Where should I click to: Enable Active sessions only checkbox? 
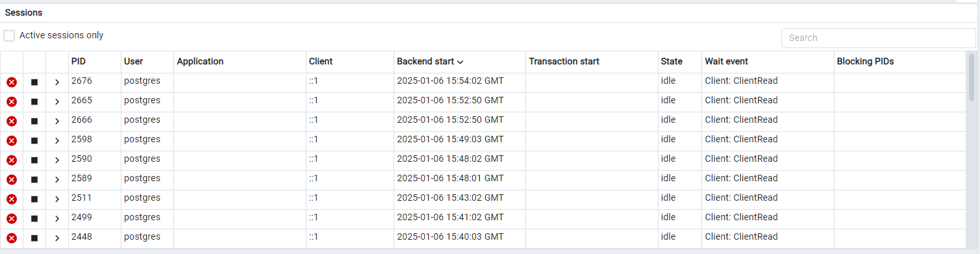[x=9, y=36]
